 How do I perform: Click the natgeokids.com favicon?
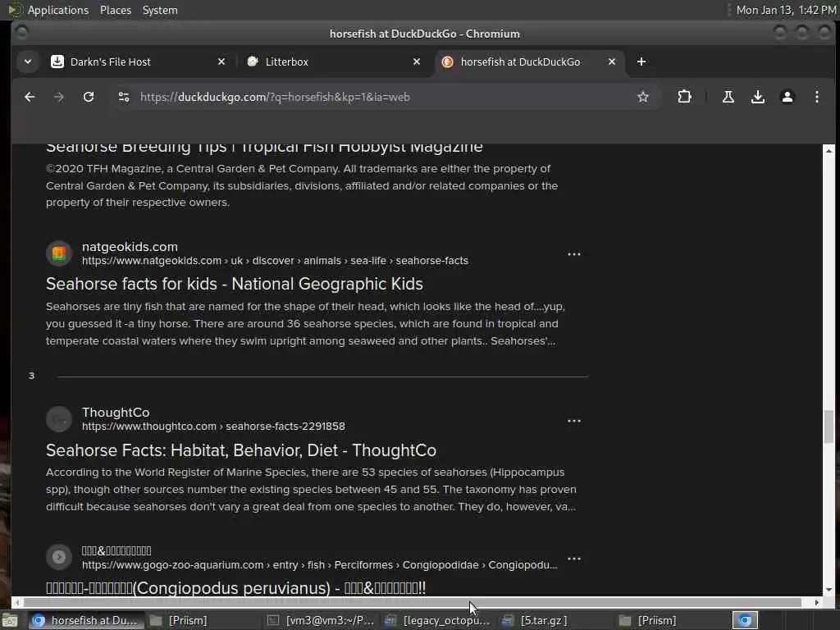click(x=59, y=253)
